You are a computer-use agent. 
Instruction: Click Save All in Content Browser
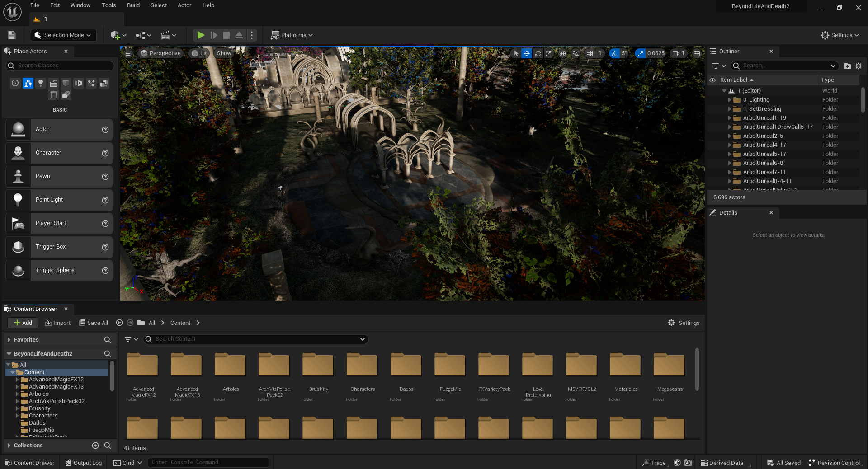pos(94,323)
